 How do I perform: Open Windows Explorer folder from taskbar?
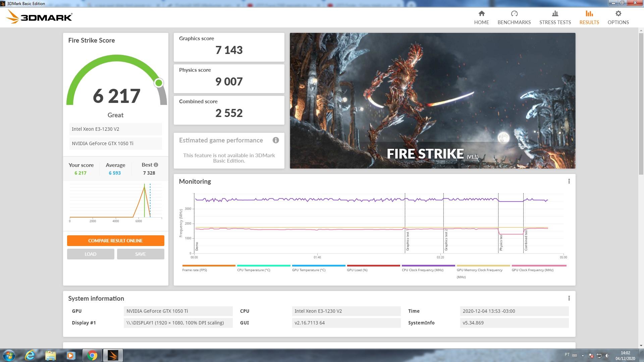[50, 355]
